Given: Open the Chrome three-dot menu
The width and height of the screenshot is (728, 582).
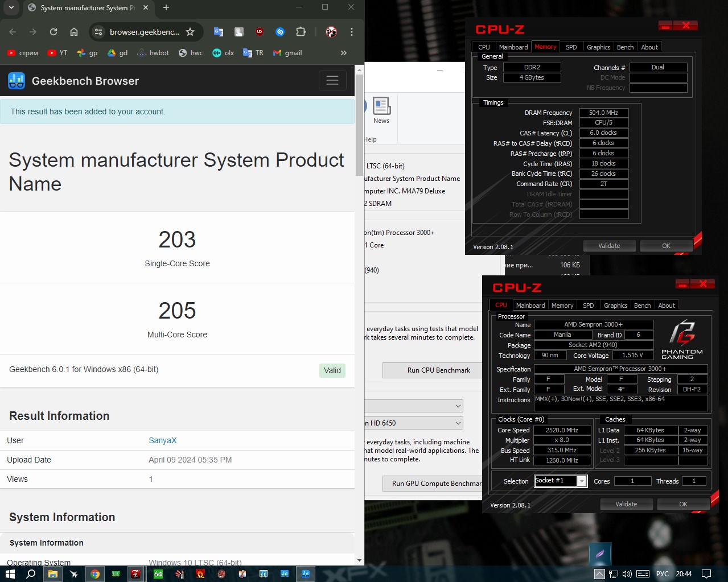Looking at the screenshot, I should pos(351,32).
